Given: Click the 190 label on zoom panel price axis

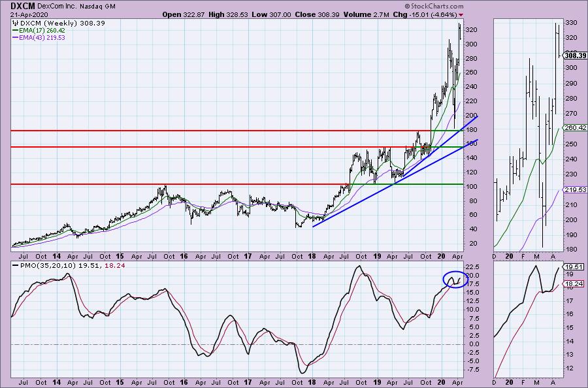Looking at the screenshot, I should tap(571, 235).
